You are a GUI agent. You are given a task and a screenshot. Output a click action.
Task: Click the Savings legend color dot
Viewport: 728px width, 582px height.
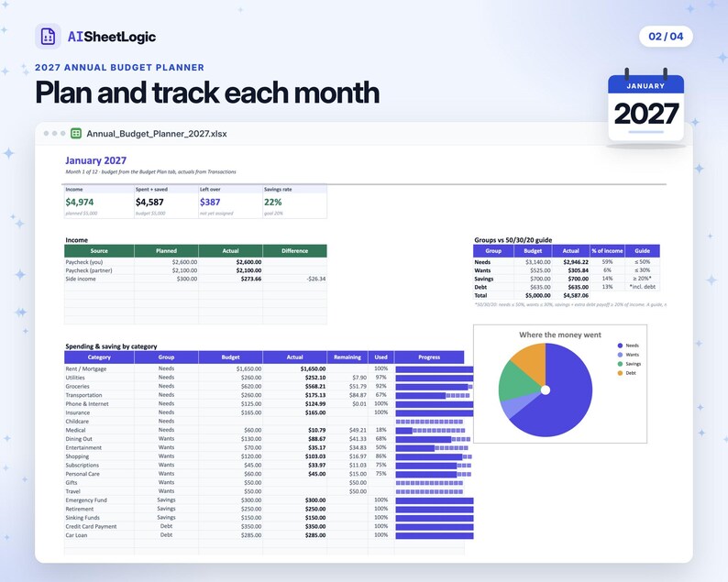pos(620,364)
